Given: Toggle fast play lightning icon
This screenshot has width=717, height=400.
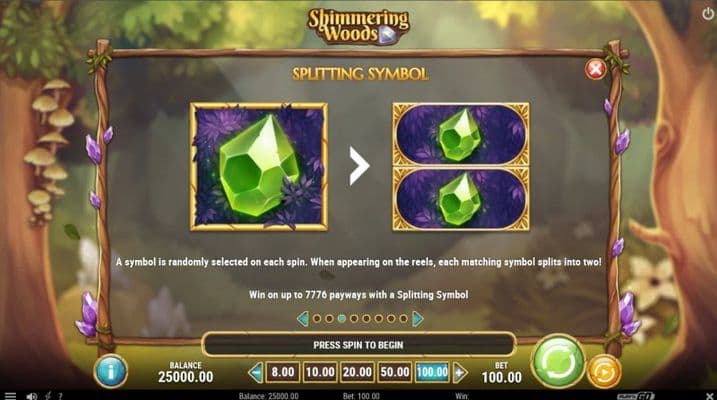Looking at the screenshot, I should pos(48,396).
